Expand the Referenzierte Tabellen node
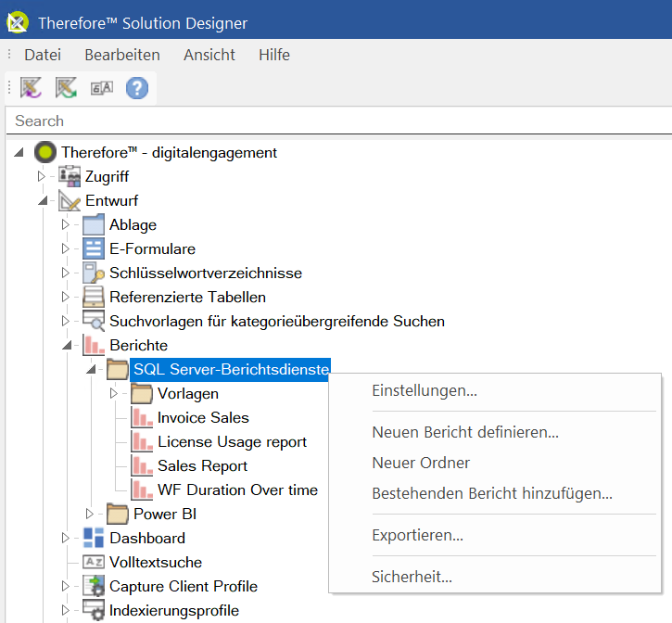Image resolution: width=672 pixels, height=623 pixels. pyautogui.click(x=65, y=297)
